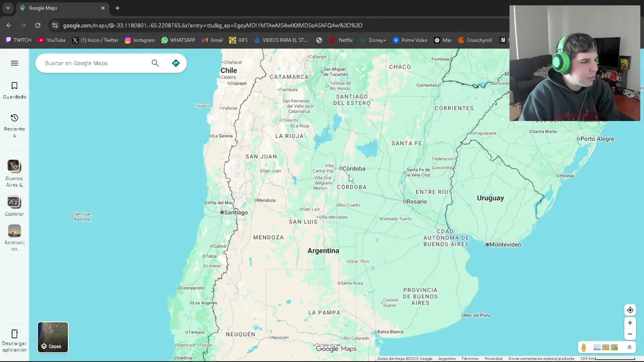The width and height of the screenshot is (644, 362).
Task: Click the 200 km scale bar
Action: (607, 359)
